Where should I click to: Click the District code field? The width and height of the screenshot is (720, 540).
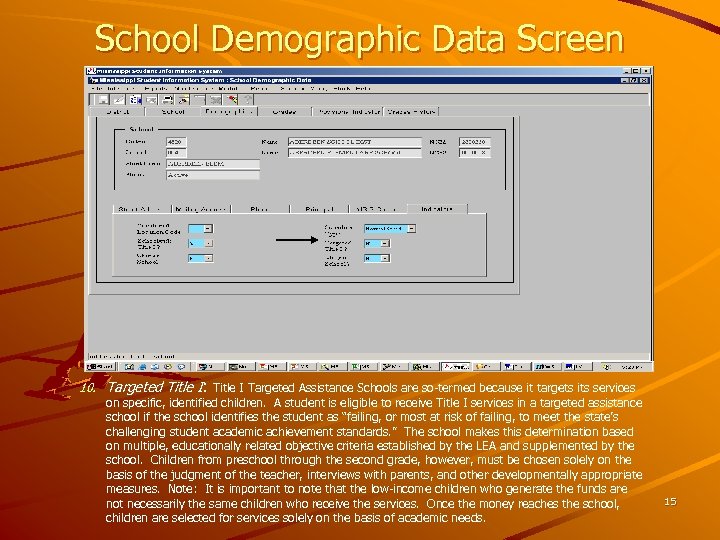pyautogui.click(x=176, y=142)
